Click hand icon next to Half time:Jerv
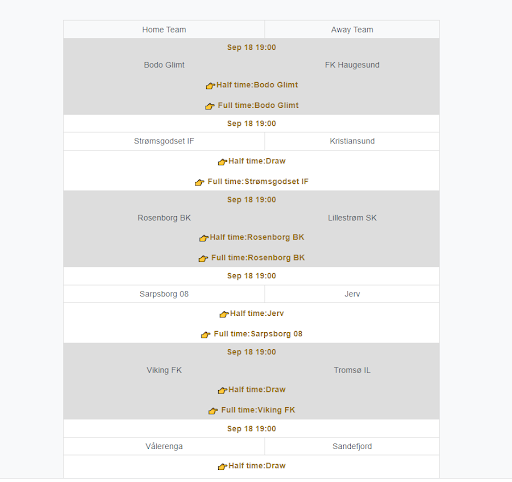Viewport: 512px width, 482px height. [224, 314]
